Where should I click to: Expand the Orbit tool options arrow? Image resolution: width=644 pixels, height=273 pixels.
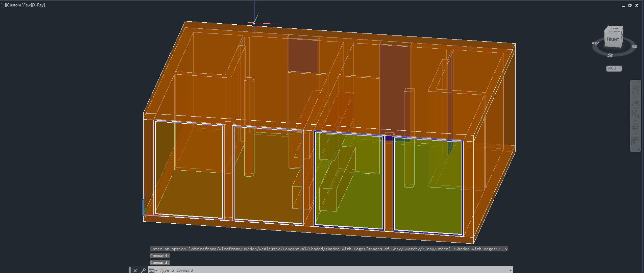click(x=636, y=134)
